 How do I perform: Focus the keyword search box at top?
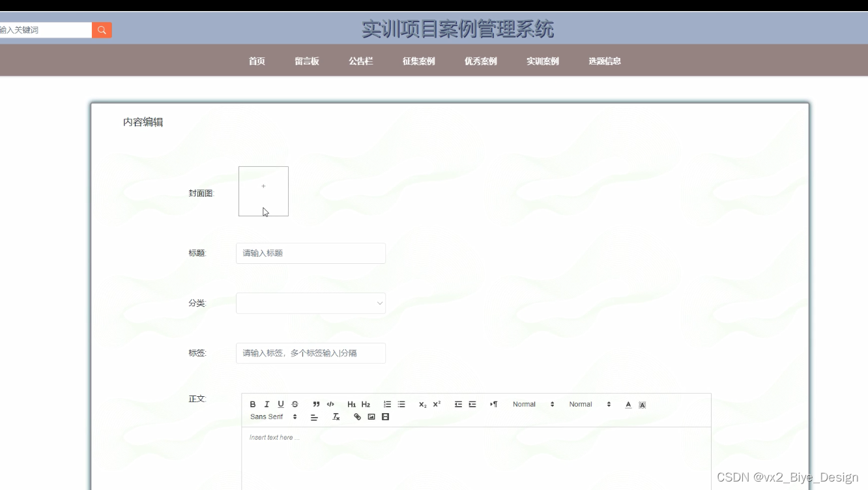tap(46, 30)
